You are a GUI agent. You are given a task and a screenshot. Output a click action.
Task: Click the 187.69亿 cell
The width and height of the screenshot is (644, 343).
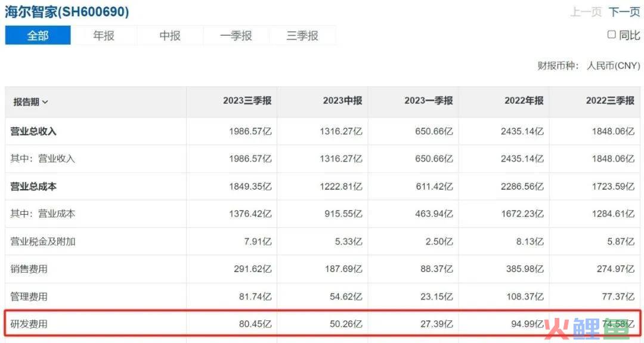pyautogui.click(x=343, y=269)
